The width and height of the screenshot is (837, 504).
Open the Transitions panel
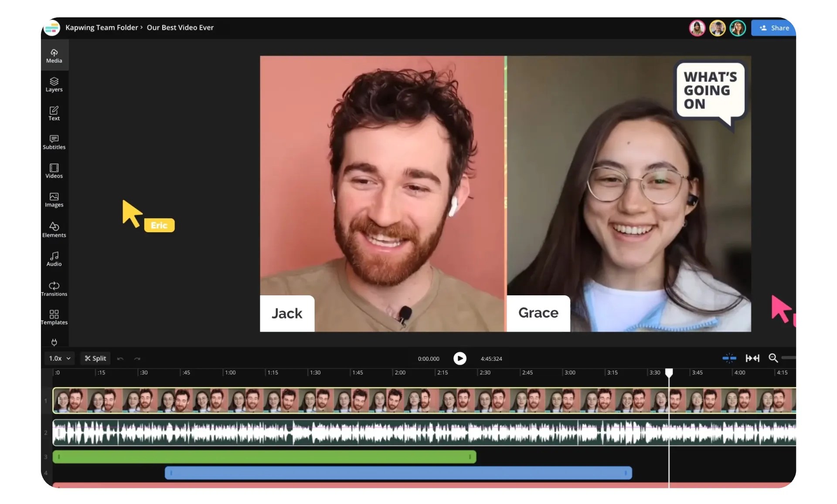pyautogui.click(x=54, y=288)
